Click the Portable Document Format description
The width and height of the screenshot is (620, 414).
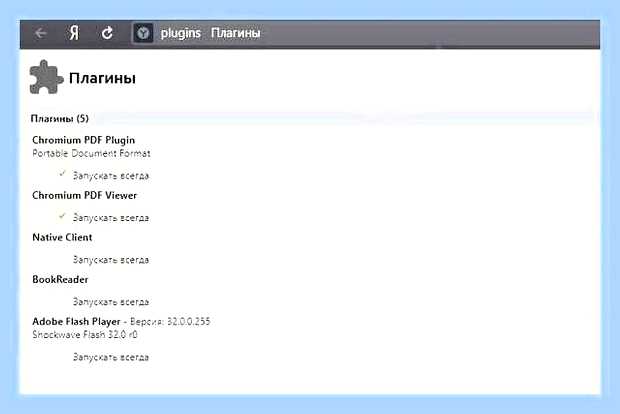pyautogui.click(x=91, y=153)
